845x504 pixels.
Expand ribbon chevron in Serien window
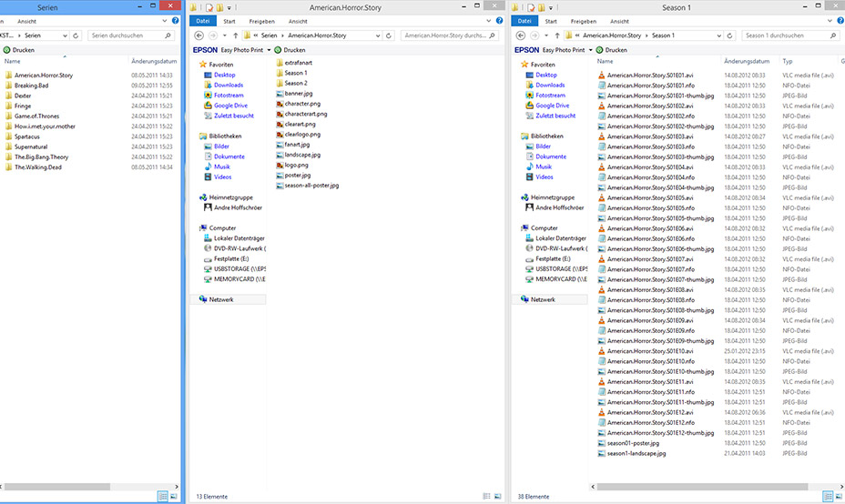point(165,21)
